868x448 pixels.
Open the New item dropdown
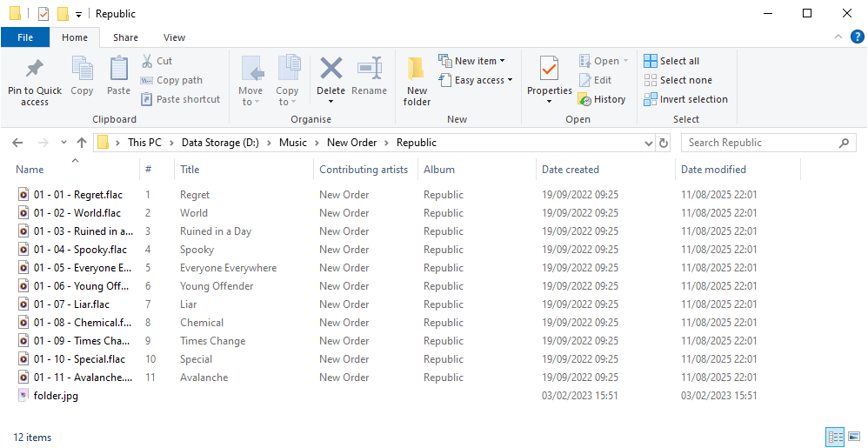502,61
